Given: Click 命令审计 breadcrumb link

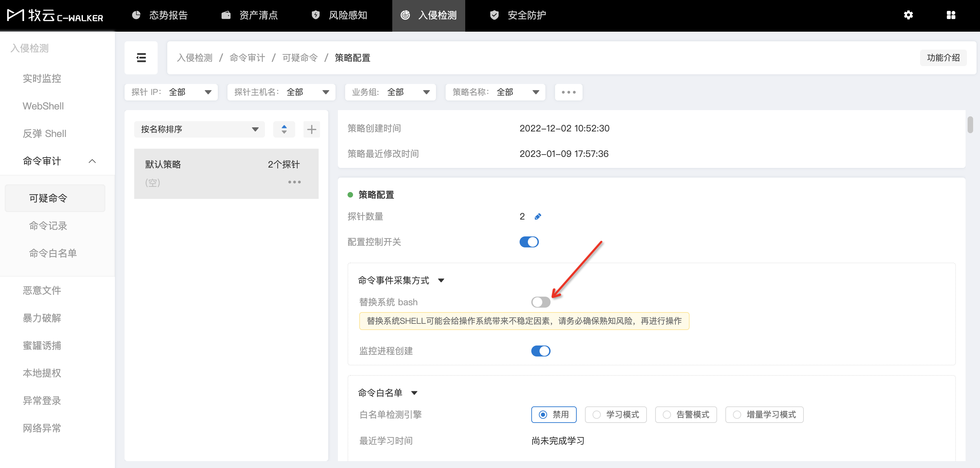Looking at the screenshot, I should (x=247, y=58).
